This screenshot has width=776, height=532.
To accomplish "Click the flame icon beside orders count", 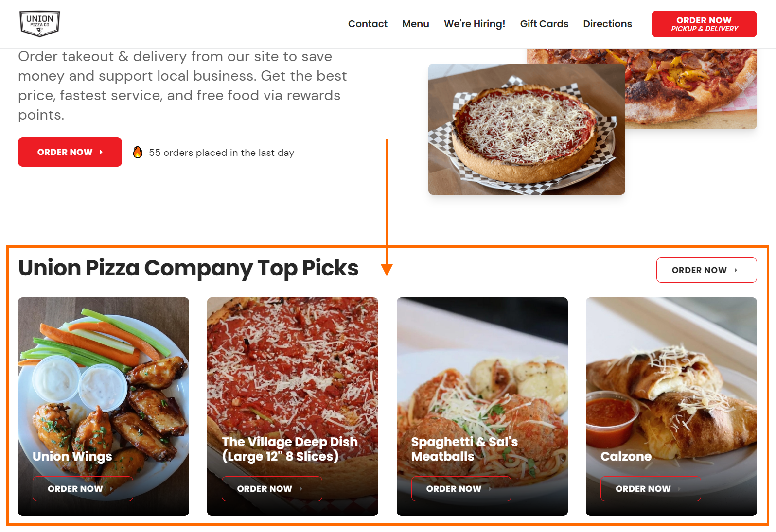I will 138,152.
